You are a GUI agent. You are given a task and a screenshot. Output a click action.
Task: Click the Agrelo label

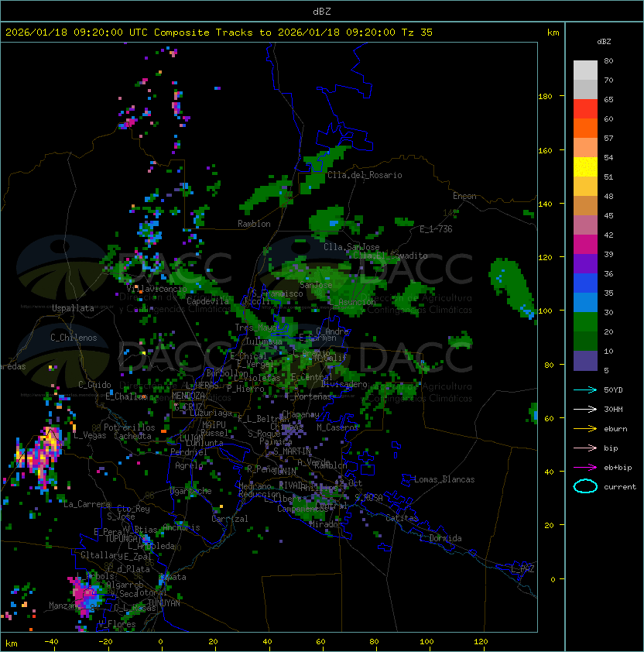coord(189,465)
